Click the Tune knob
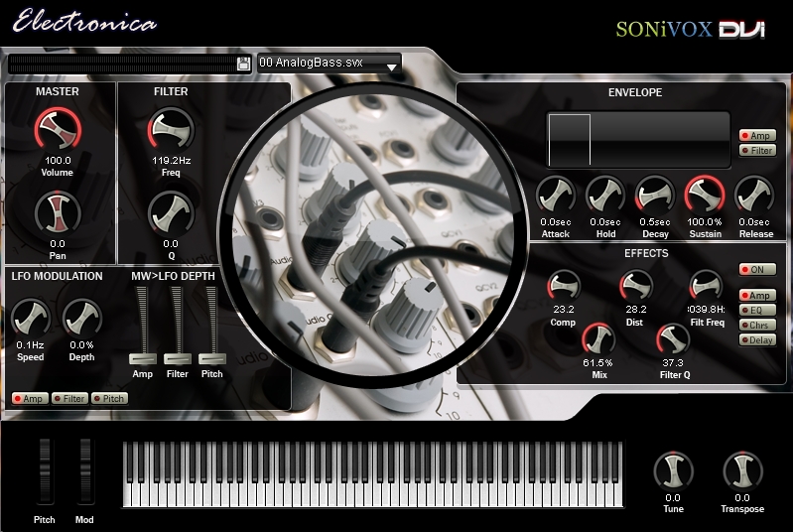The height and width of the screenshot is (532, 793). 673,470
